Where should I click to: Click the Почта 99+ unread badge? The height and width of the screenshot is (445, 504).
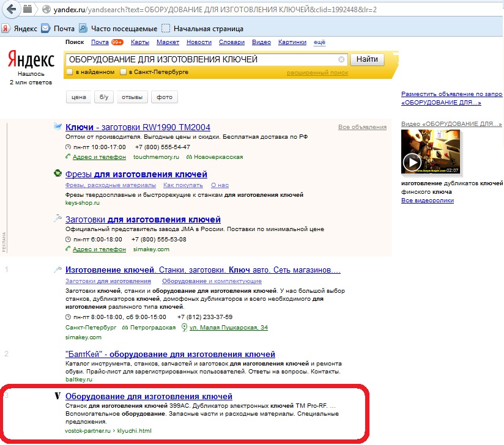117,42
